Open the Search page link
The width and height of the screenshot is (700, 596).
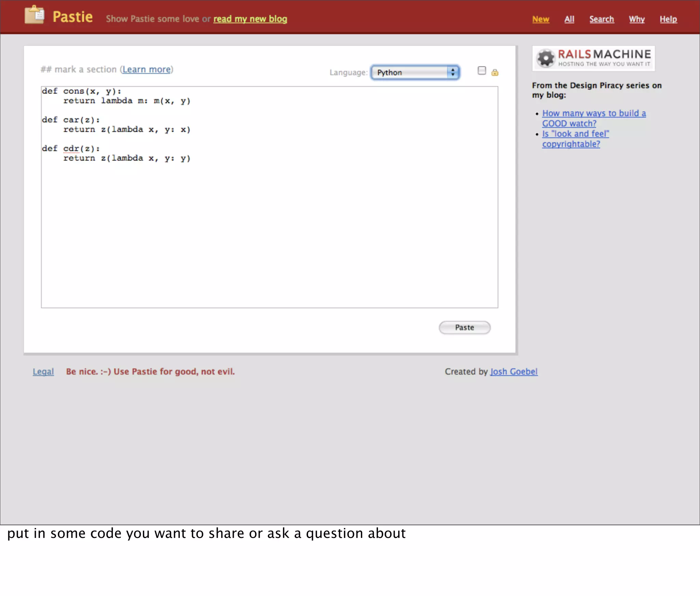602,19
